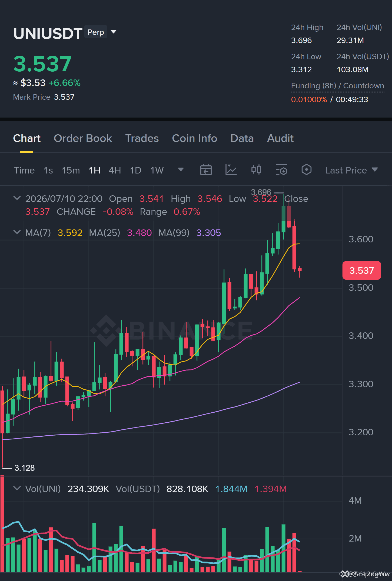The image size is (392, 581).
Task: Click the MA(7) value 3.592
Action: click(70, 233)
